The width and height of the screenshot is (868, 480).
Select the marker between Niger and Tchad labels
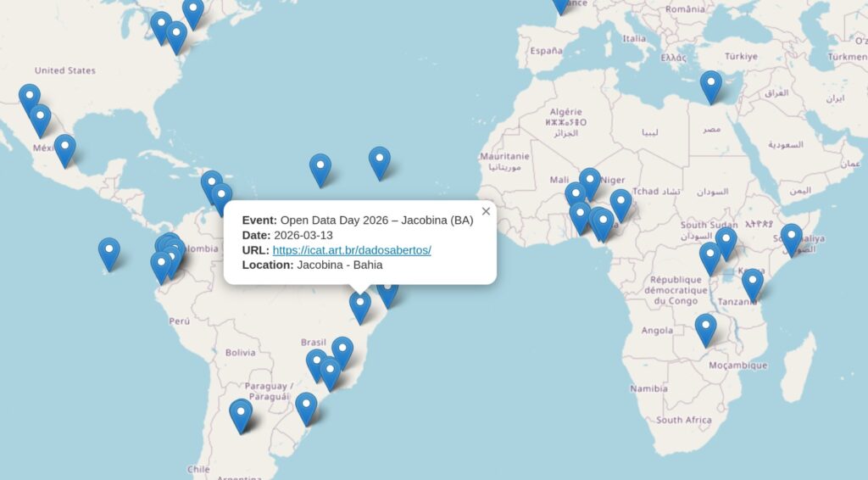tap(621, 204)
